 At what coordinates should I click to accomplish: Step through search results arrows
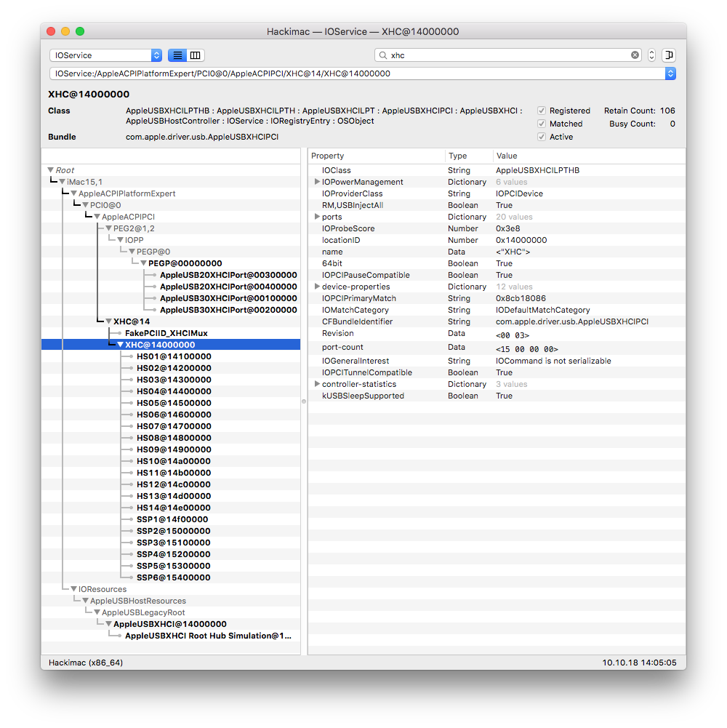pyautogui.click(x=651, y=55)
